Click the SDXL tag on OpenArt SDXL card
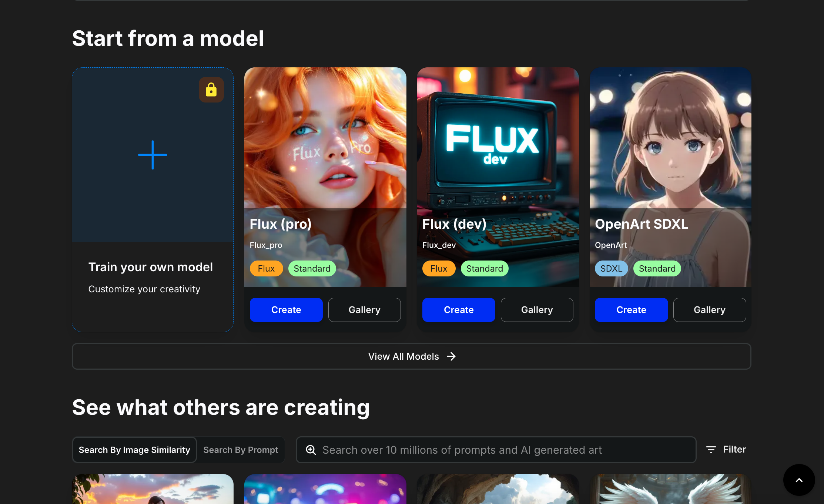 [x=611, y=269]
